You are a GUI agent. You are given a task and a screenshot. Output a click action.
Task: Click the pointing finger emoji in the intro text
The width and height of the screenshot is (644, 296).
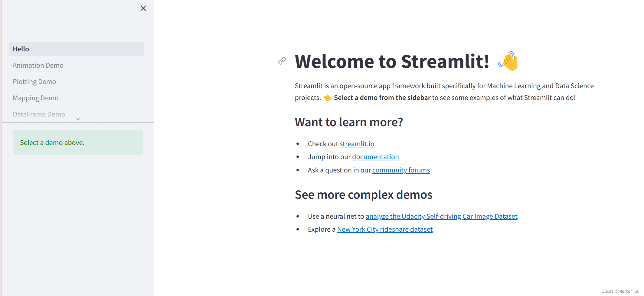(327, 98)
